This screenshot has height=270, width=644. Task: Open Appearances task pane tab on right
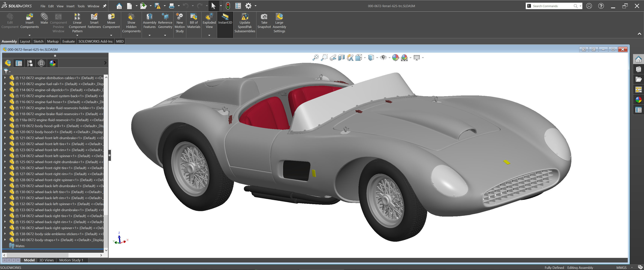pos(638,100)
